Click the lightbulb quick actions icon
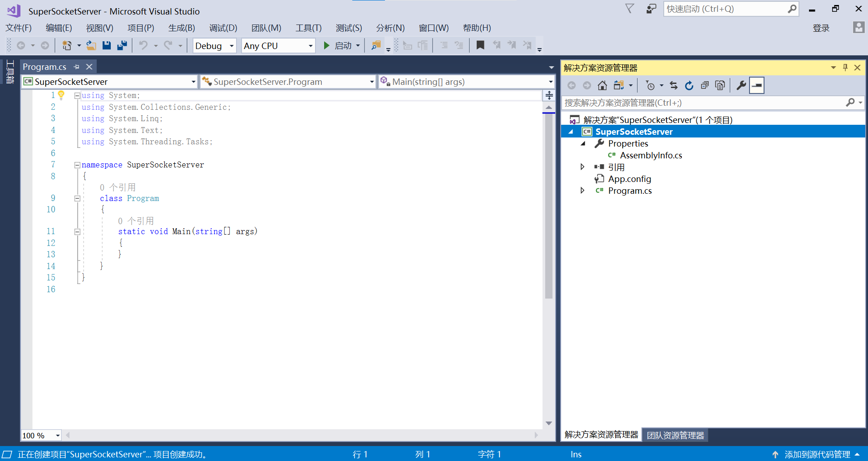This screenshot has height=461, width=868. (x=62, y=95)
